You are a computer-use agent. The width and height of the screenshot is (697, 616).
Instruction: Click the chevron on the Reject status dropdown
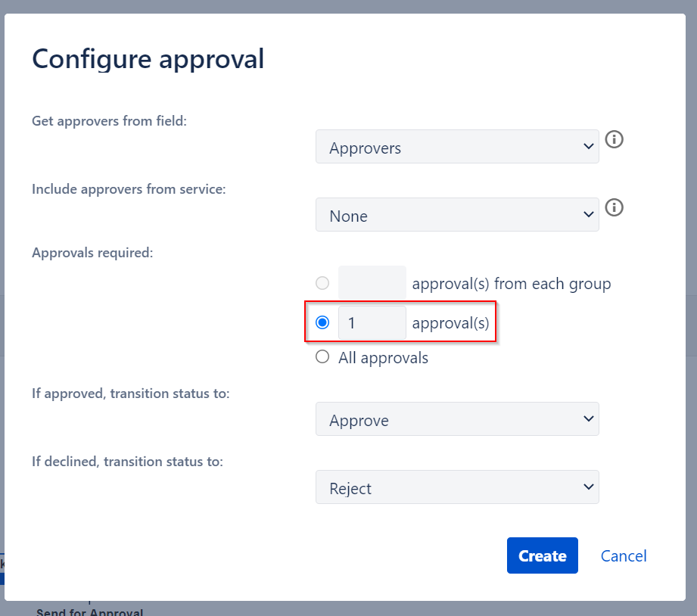click(588, 487)
